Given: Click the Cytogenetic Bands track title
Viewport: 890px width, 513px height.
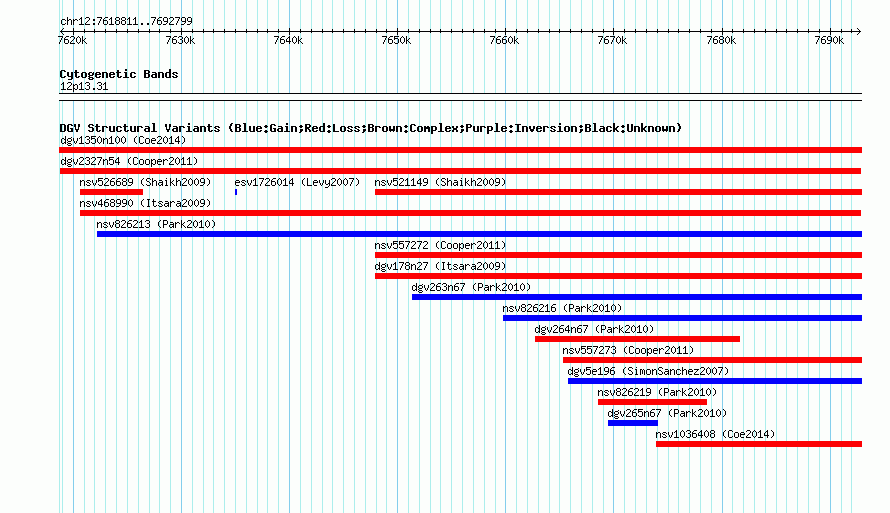Looking at the screenshot, I should click(119, 74).
